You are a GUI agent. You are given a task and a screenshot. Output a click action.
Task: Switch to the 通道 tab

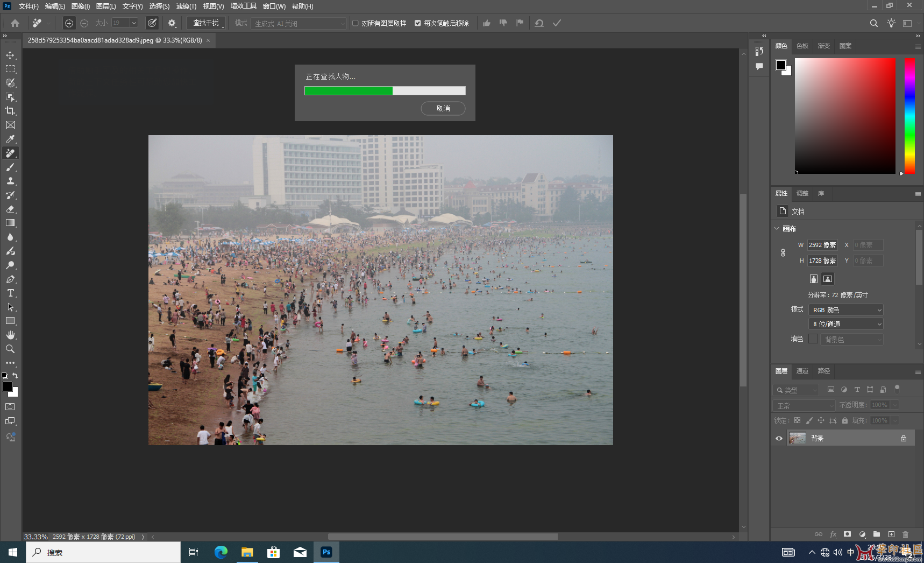(x=802, y=371)
